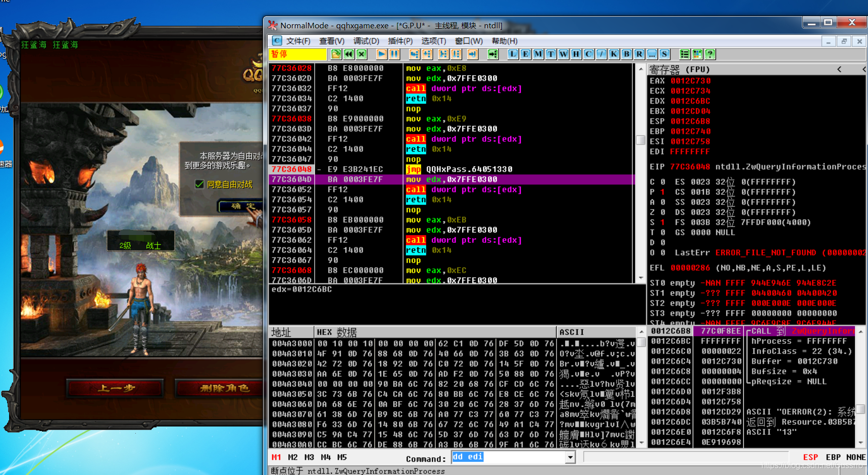Click the EAX register value 0012C730
Image resolution: width=868 pixels, height=475 pixels.
[690, 81]
